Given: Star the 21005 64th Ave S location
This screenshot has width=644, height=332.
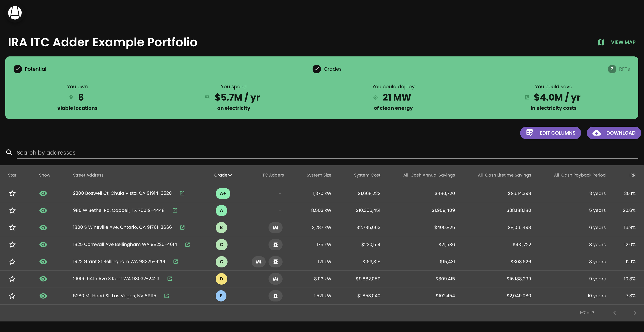Looking at the screenshot, I should click(x=12, y=279).
